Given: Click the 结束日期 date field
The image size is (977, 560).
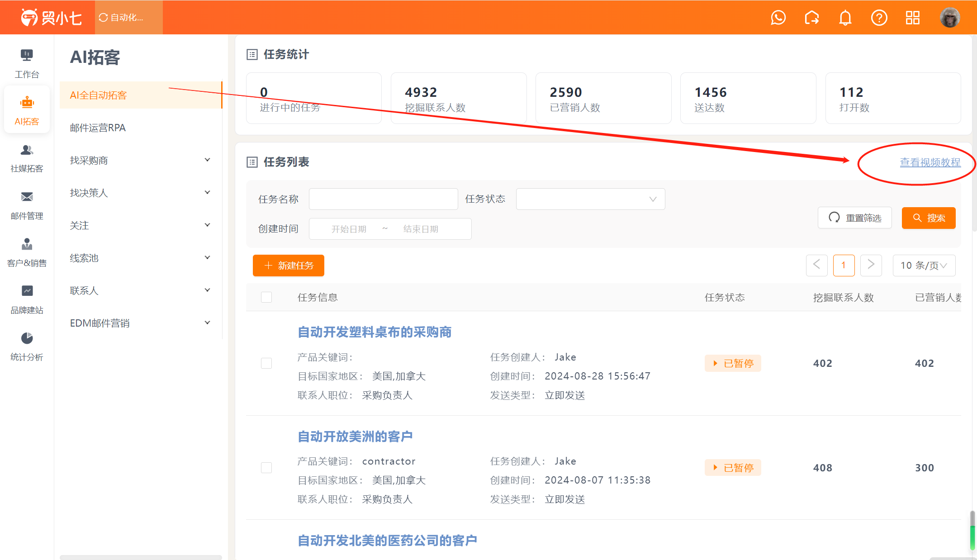Looking at the screenshot, I should [x=421, y=229].
